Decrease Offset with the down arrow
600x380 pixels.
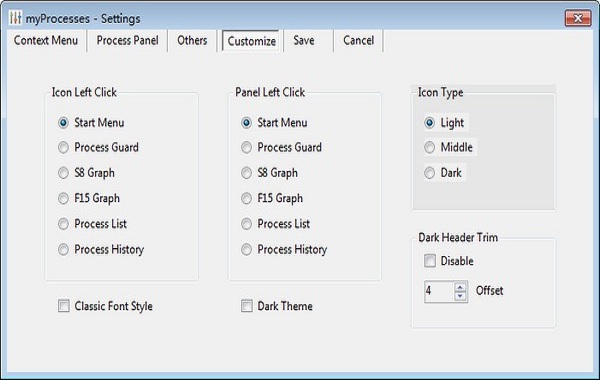click(x=461, y=296)
